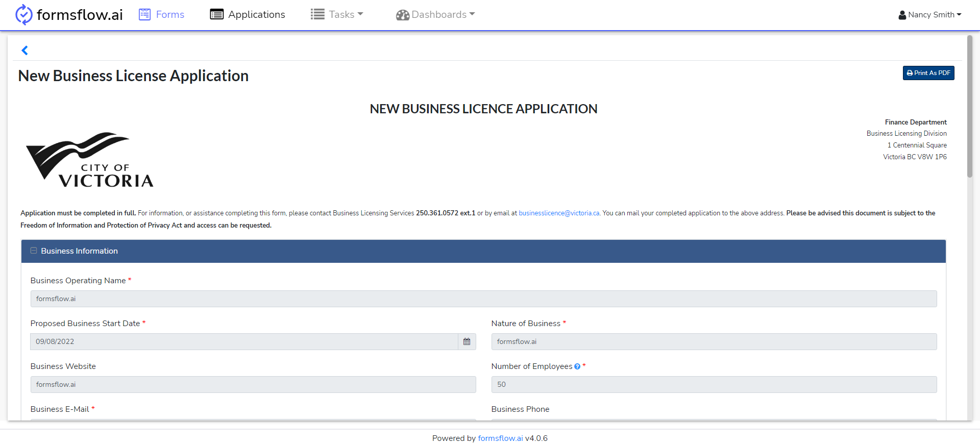Click the formsflow.ai footer link
Screen dimensions: 980x445
[x=500, y=438]
